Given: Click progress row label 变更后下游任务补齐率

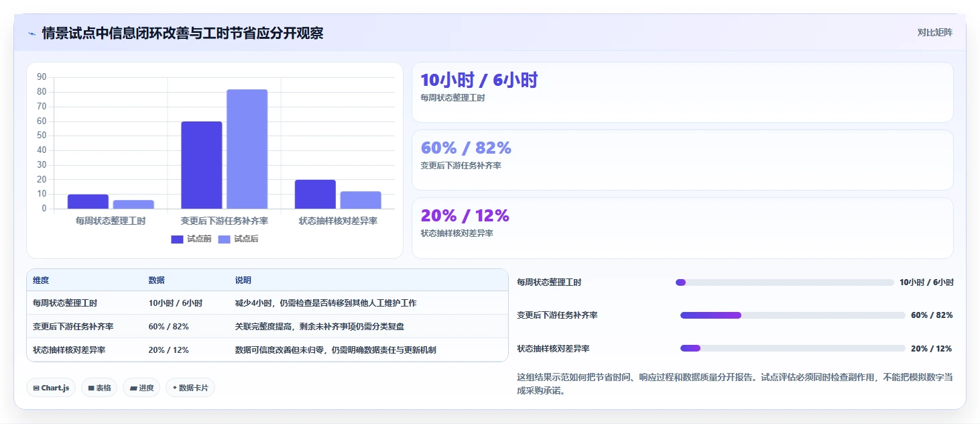Looking at the screenshot, I should coord(558,315).
